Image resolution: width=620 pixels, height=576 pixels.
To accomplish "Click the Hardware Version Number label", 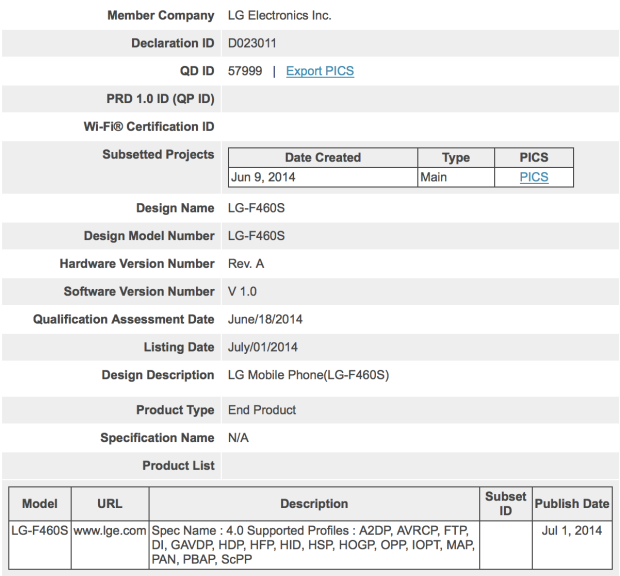I will pos(137,264).
